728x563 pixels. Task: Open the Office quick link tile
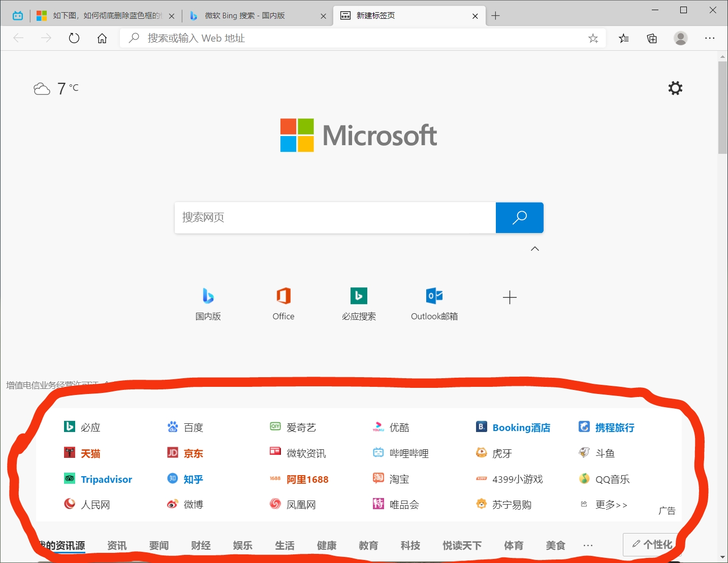(x=283, y=304)
